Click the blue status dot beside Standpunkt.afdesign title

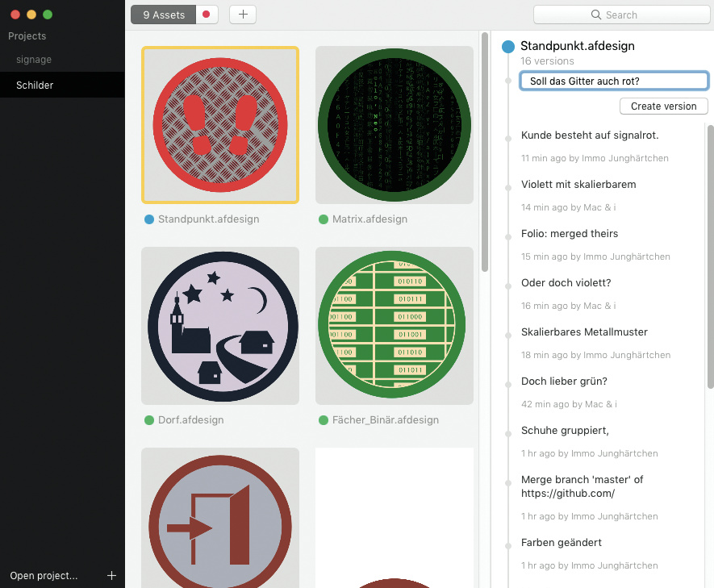(507, 47)
